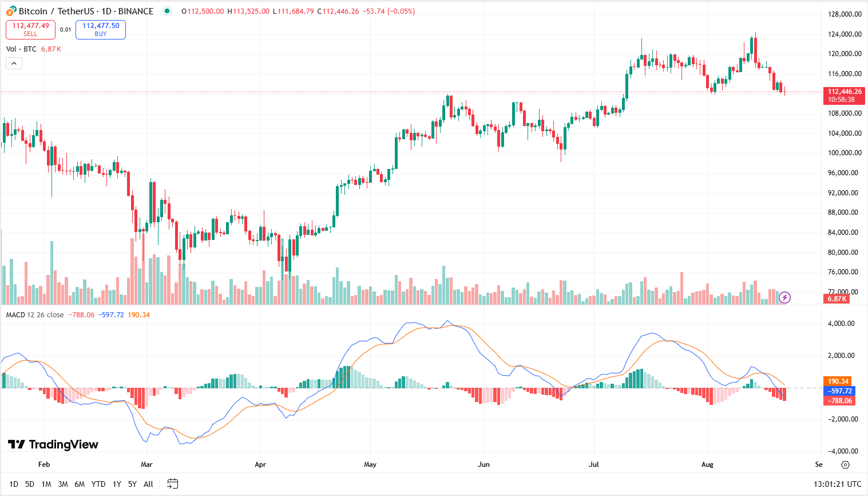Click the low price L111,684.79 value
Image resolution: width=868 pixels, height=496 pixels.
293,11
